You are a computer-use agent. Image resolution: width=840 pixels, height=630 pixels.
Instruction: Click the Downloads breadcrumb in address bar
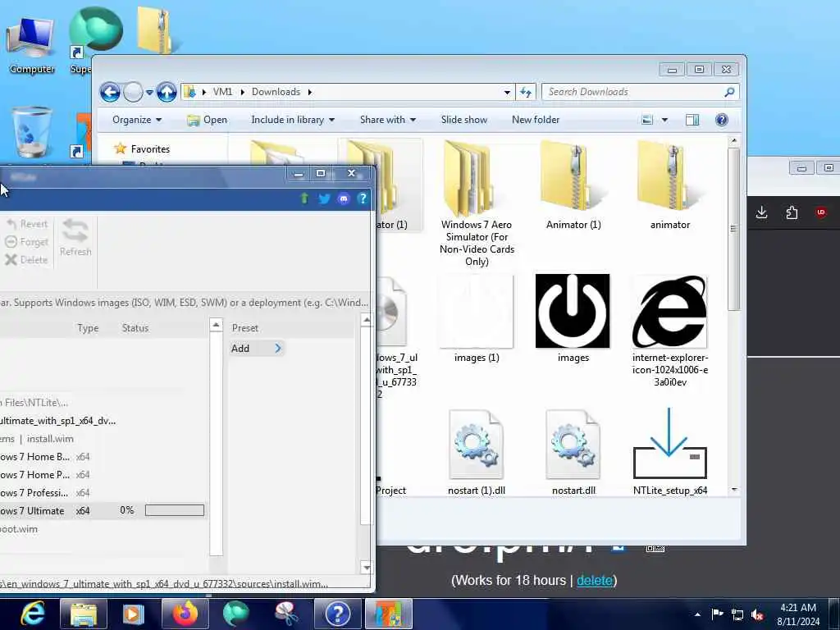coord(276,92)
